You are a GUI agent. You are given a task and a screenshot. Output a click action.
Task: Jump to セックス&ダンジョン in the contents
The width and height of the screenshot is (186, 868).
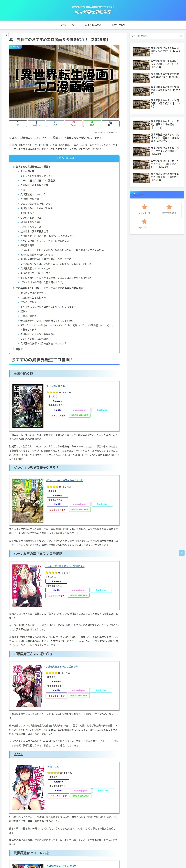(x=32, y=218)
